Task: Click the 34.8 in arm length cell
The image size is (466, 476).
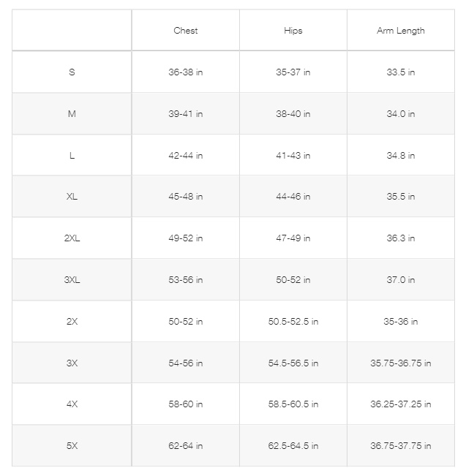Action: (x=401, y=156)
